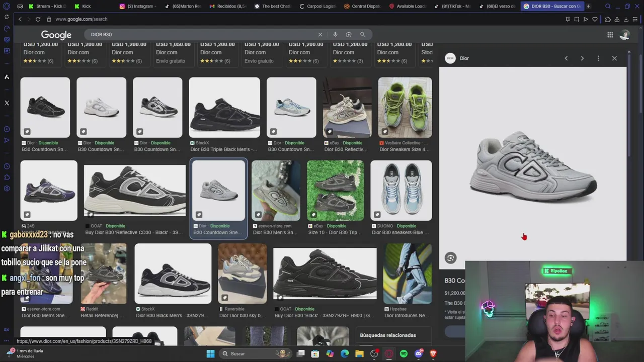This screenshot has width=644, height=362.
Task: Open StockX Dior B30 Black Men's thumbnail
Action: click(x=173, y=274)
